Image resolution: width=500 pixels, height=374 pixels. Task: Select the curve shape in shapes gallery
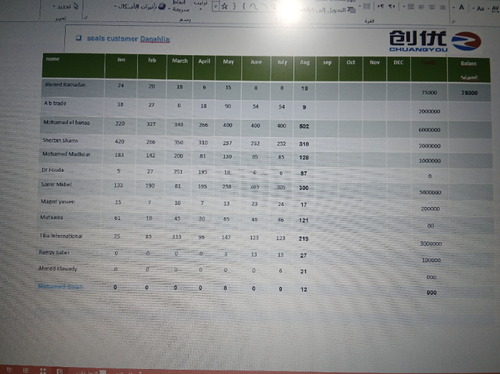(x=253, y=6)
